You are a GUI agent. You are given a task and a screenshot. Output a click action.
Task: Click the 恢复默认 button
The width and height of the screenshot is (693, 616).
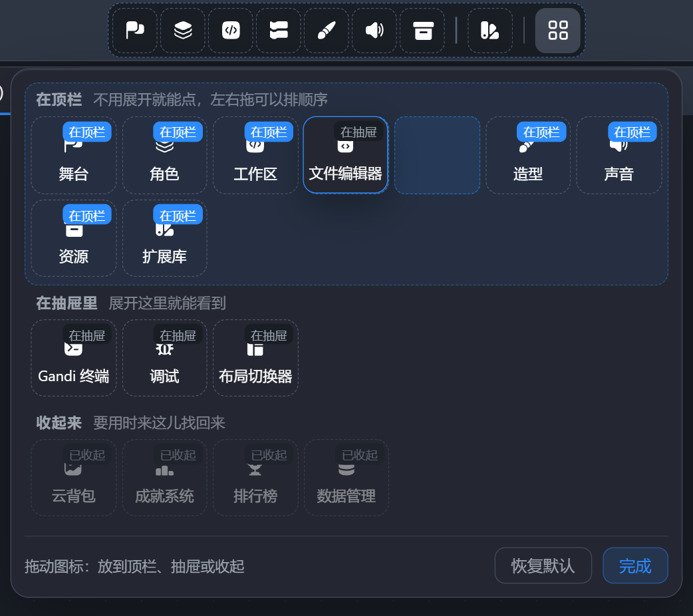click(x=543, y=565)
